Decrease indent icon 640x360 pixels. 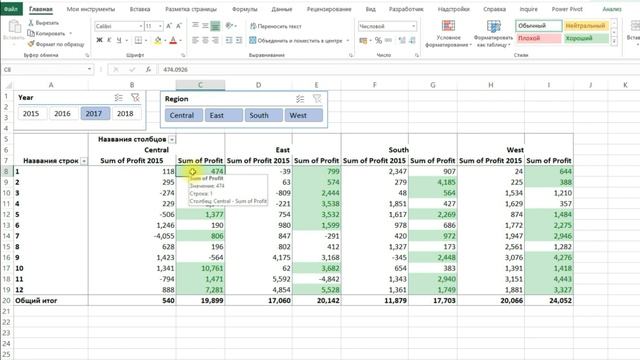tap(229, 40)
